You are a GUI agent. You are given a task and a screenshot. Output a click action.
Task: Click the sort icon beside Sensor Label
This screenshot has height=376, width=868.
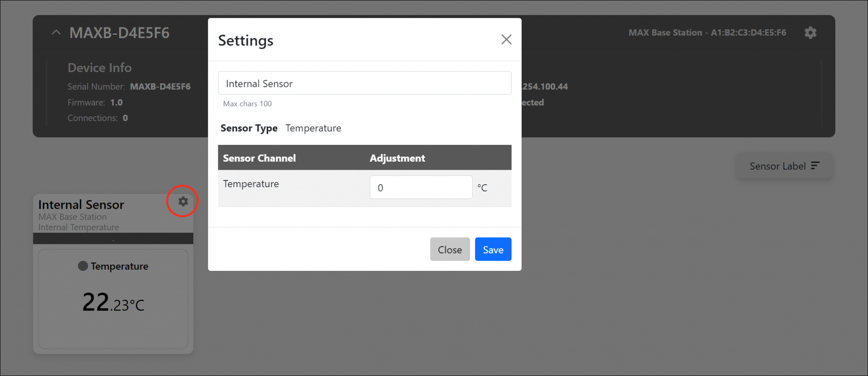(815, 166)
